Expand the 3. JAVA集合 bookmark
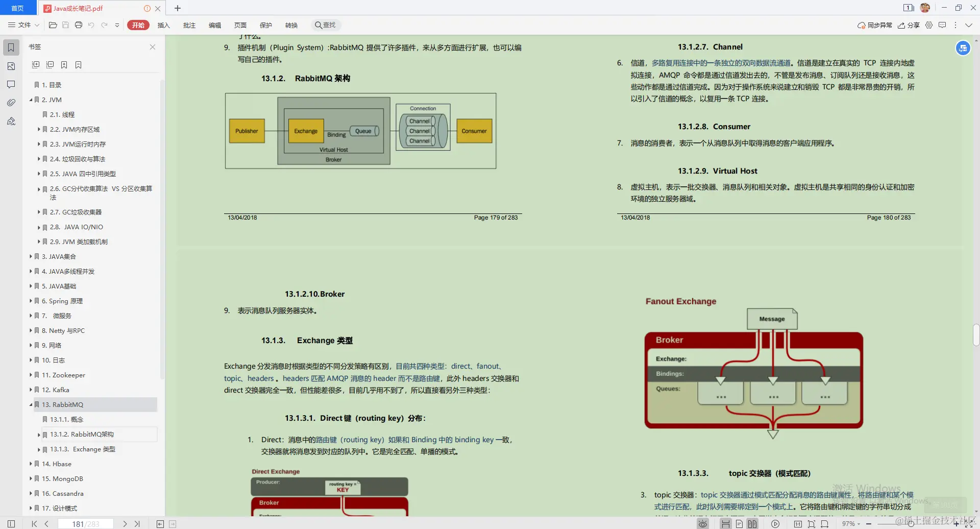The image size is (980, 529). click(31, 257)
